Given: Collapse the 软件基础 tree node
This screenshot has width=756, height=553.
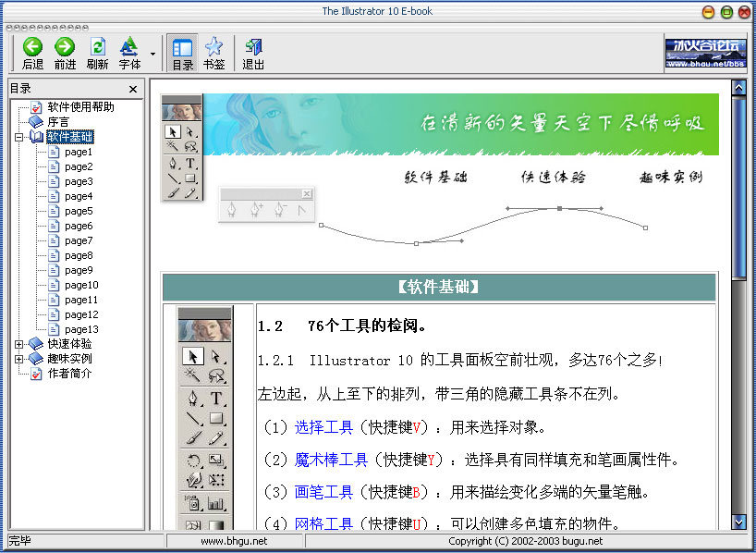Looking at the screenshot, I should pos(18,137).
